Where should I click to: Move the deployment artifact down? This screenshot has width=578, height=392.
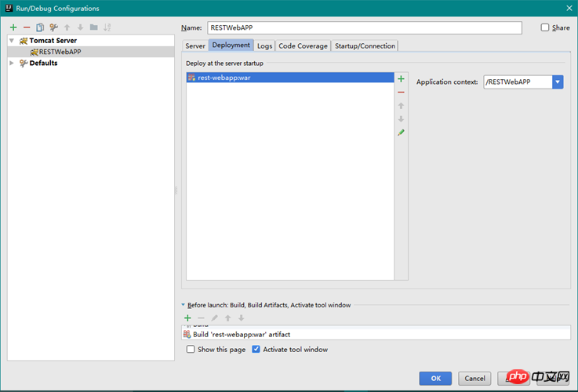[x=401, y=119]
